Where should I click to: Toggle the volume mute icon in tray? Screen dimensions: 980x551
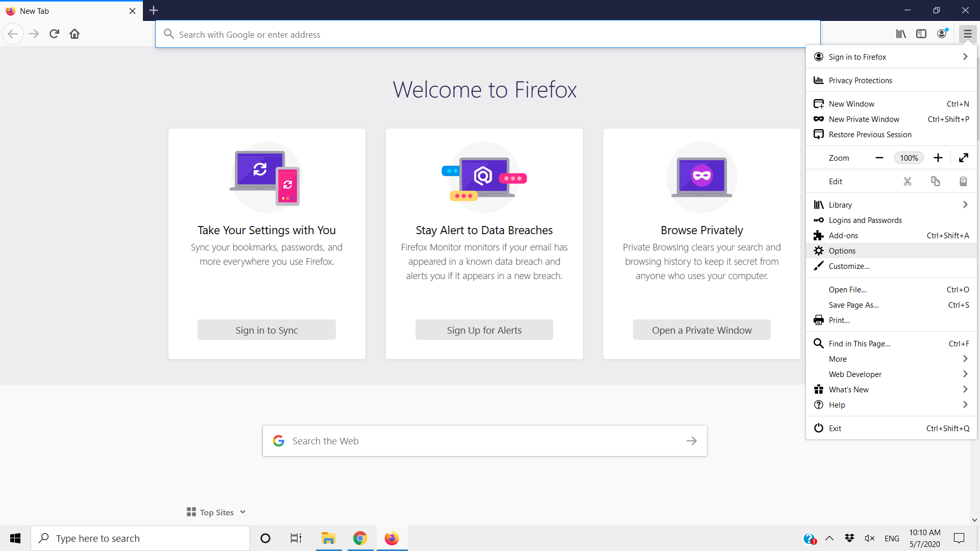(x=869, y=538)
